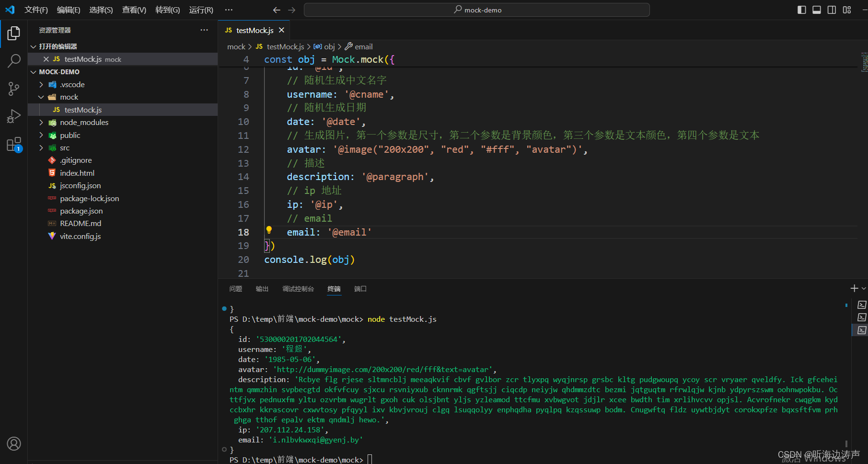This screenshot has width=868, height=464.
Task: Click the mock breadcrumb segment
Action: pos(236,46)
